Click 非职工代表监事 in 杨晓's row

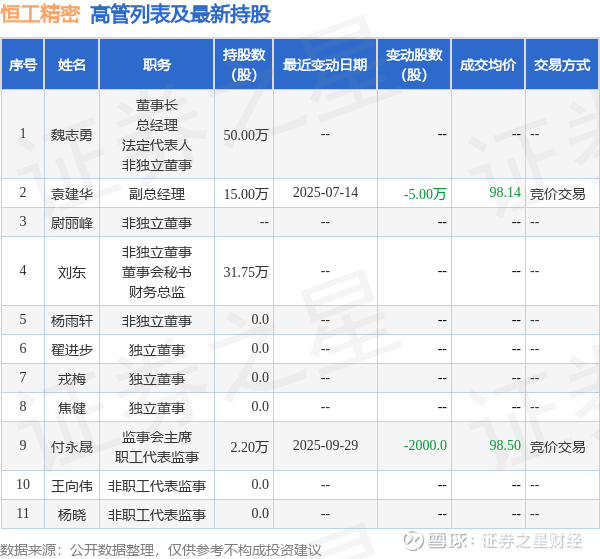click(x=157, y=515)
